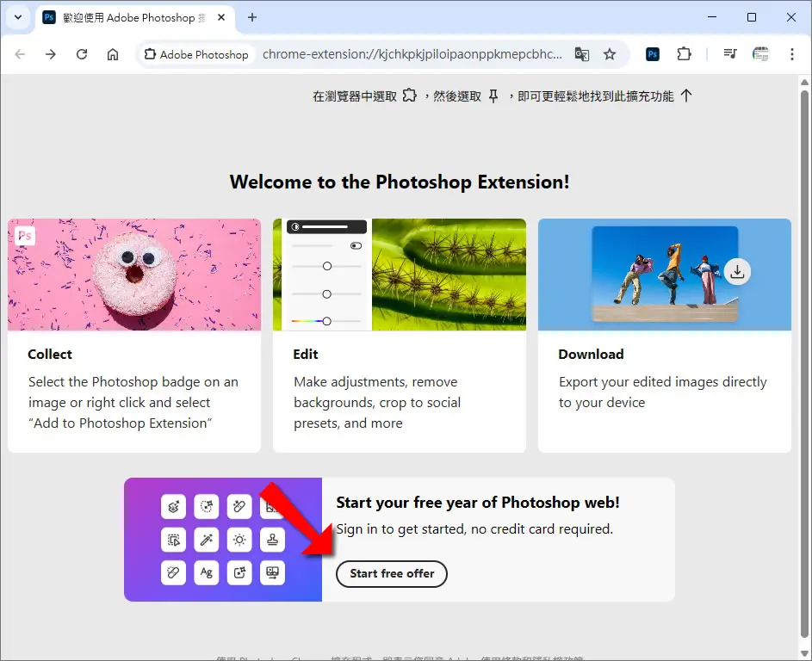Click the Download card title
812x661 pixels.
click(x=591, y=354)
